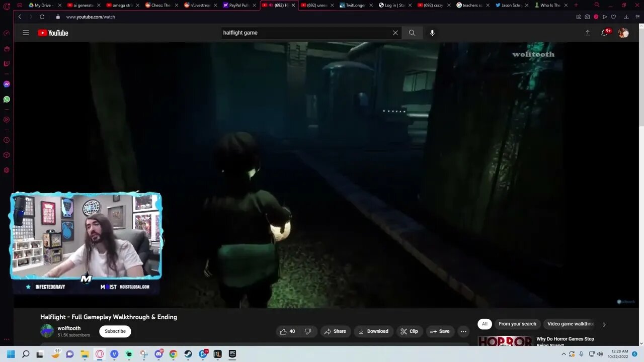The image size is (644, 362).
Task: Switch to the 'r/Livestream' tab
Action: [x=200, y=5]
